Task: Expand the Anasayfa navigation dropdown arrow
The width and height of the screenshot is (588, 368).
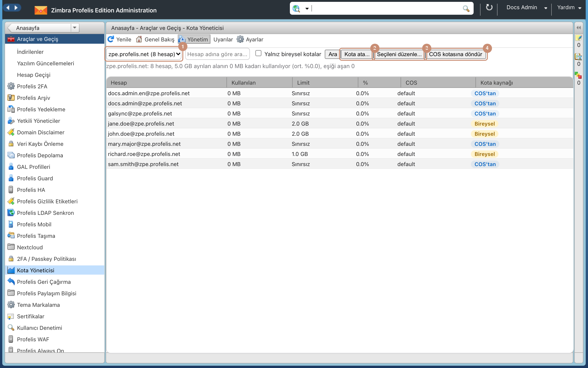Action: 75,28
